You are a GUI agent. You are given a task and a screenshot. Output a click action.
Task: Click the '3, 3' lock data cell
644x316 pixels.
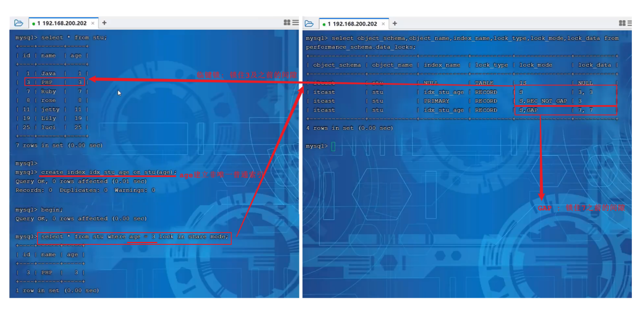tap(586, 92)
